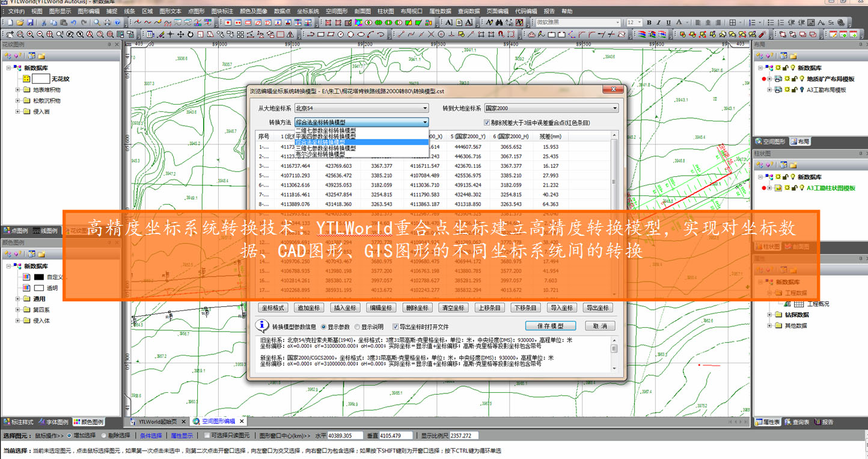This screenshot has width=868, height=459.
Task: Click the Bold B formatting icon
Action: point(649,22)
